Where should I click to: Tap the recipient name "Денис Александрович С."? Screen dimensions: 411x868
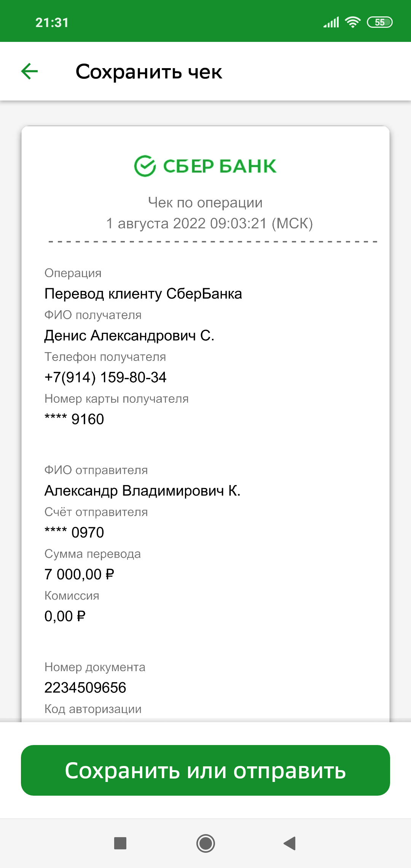pyautogui.click(x=129, y=336)
